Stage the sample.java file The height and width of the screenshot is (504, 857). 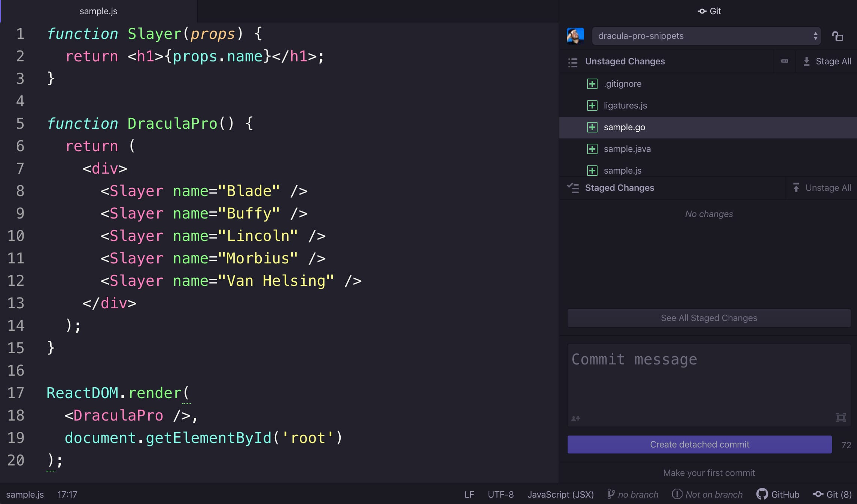[592, 149]
